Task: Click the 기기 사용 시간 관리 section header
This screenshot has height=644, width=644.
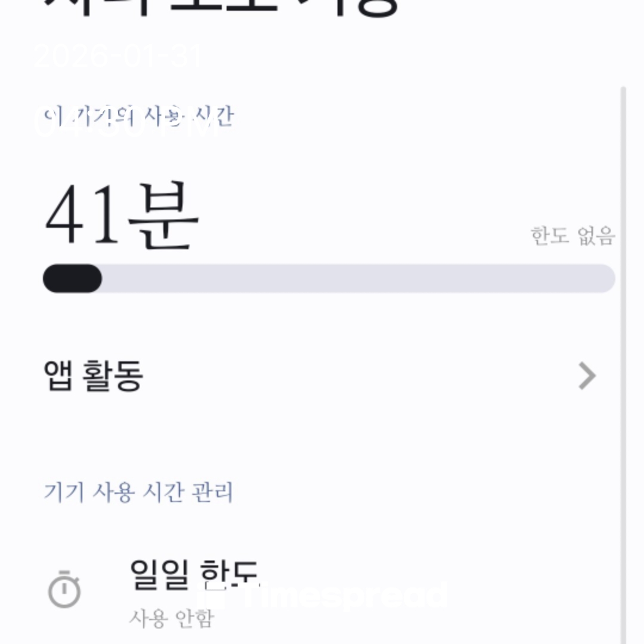Action: (138, 493)
